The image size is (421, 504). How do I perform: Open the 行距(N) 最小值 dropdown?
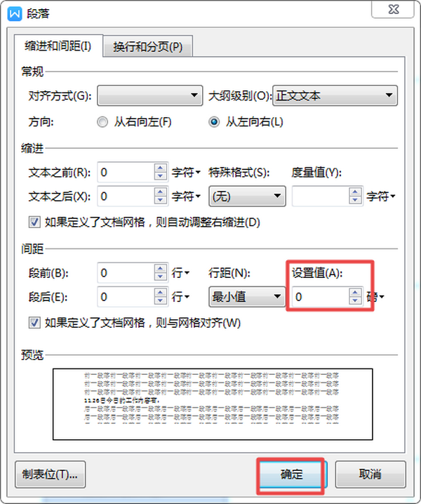247,296
